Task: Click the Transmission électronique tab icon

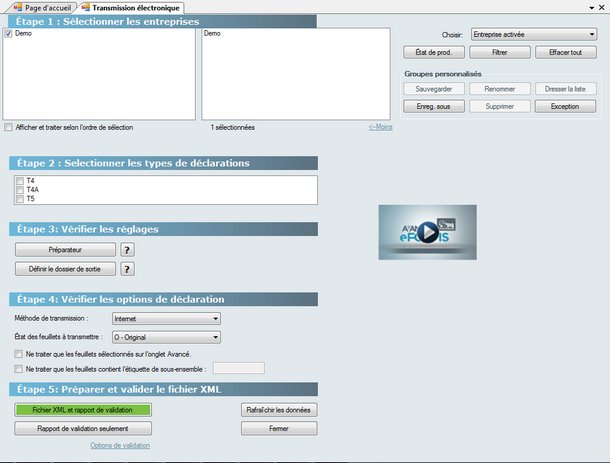Action: tap(86, 7)
